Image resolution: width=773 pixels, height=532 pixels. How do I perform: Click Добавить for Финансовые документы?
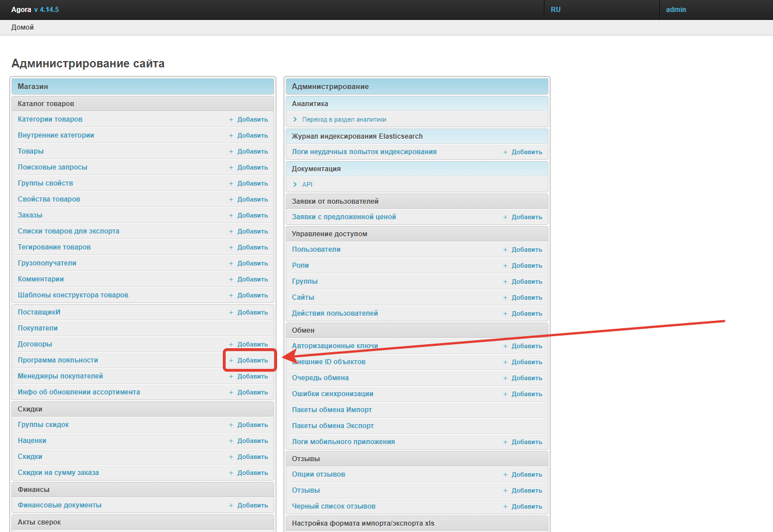coord(252,505)
